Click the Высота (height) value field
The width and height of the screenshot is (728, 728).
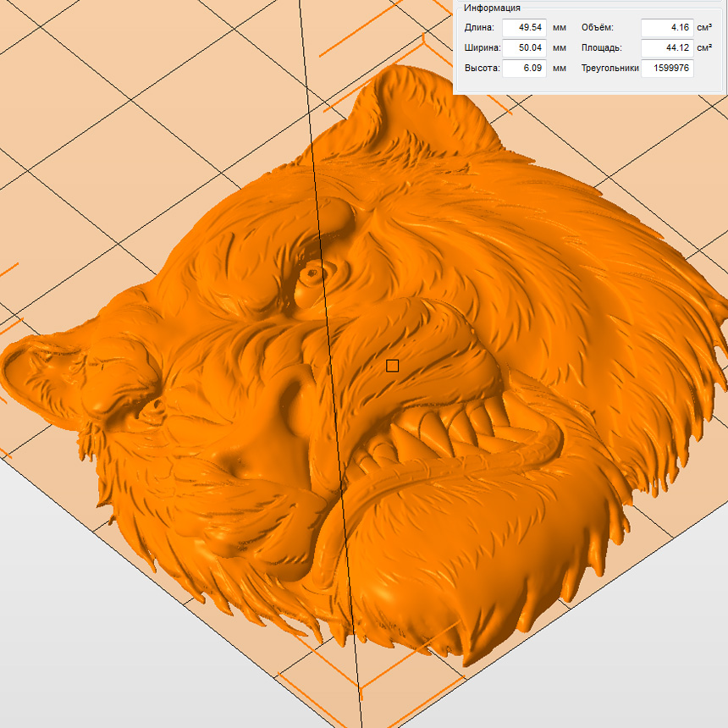click(x=524, y=68)
